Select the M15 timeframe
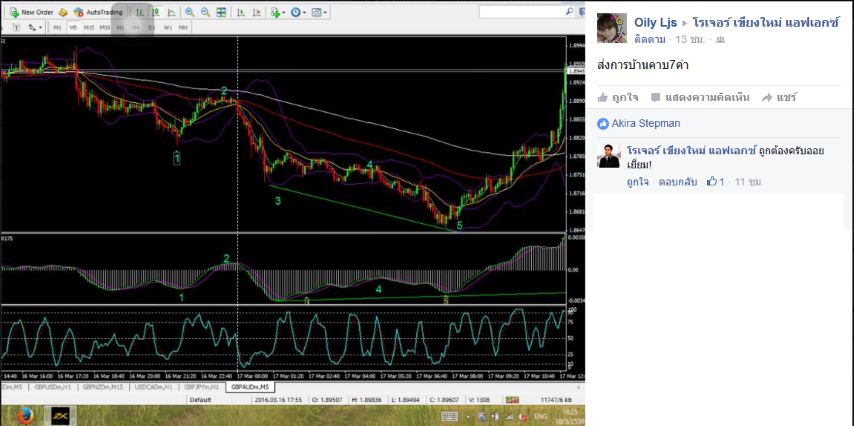This screenshot has height=426, width=854. pyautogui.click(x=89, y=27)
